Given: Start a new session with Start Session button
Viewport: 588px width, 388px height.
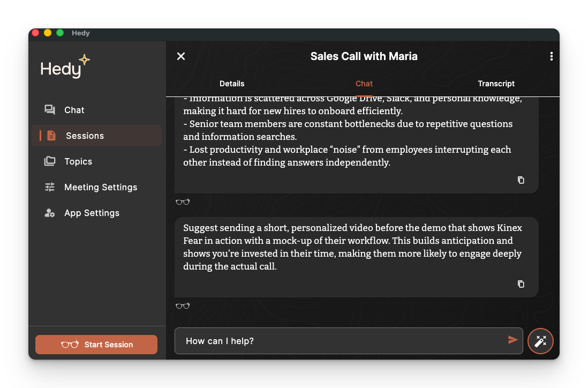Looking at the screenshot, I should [96, 345].
